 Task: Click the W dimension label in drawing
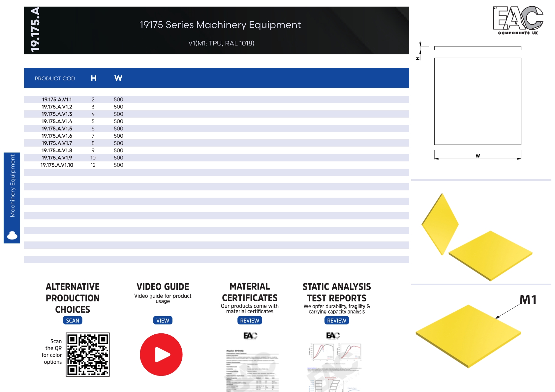478,156
